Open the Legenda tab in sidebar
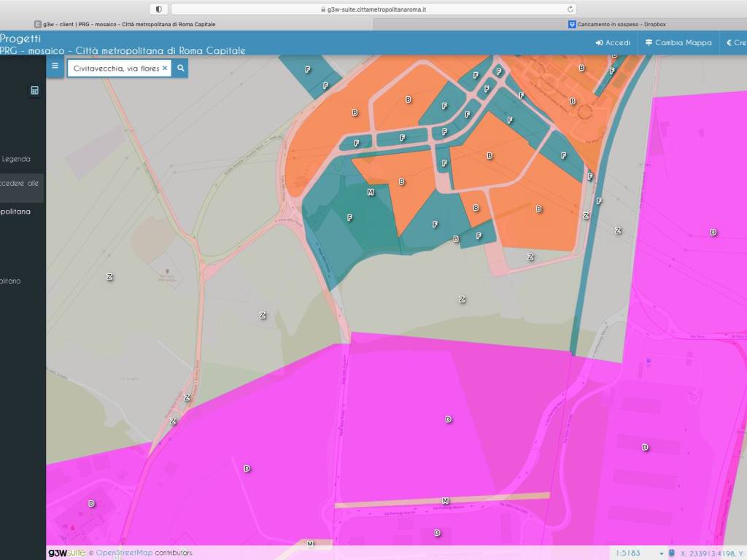The width and height of the screenshot is (747, 560). [16, 158]
